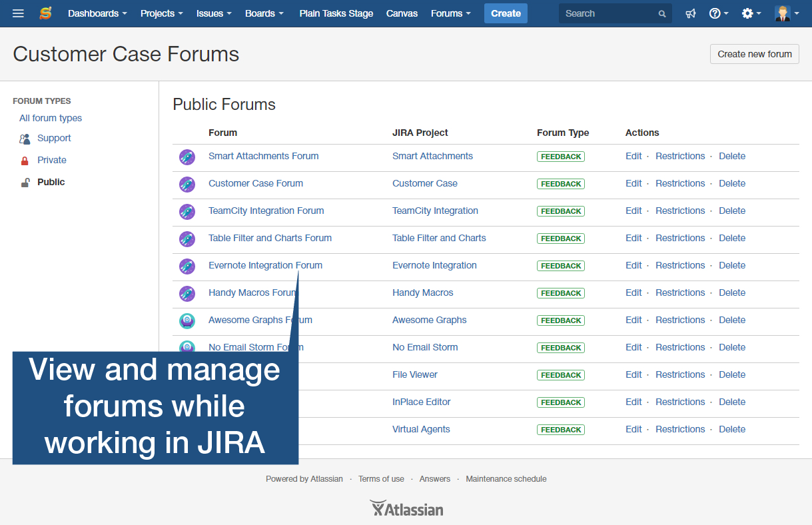Open the Answers footer link

click(435, 478)
